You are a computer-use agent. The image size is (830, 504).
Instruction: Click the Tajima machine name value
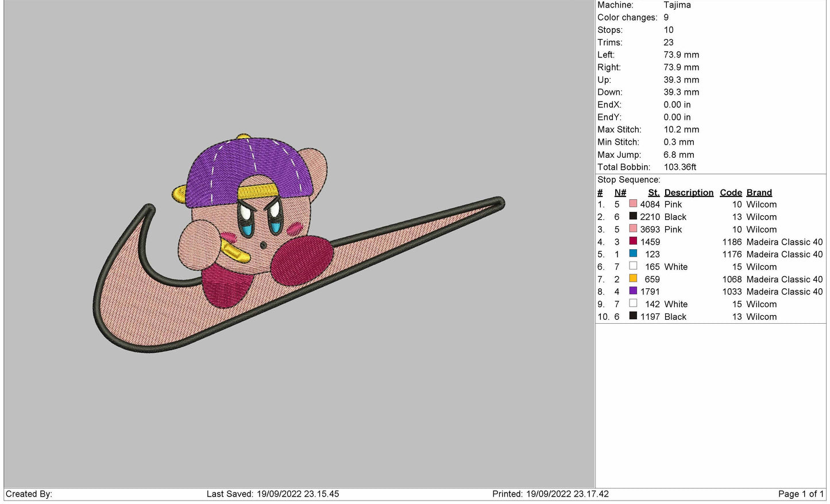(677, 5)
